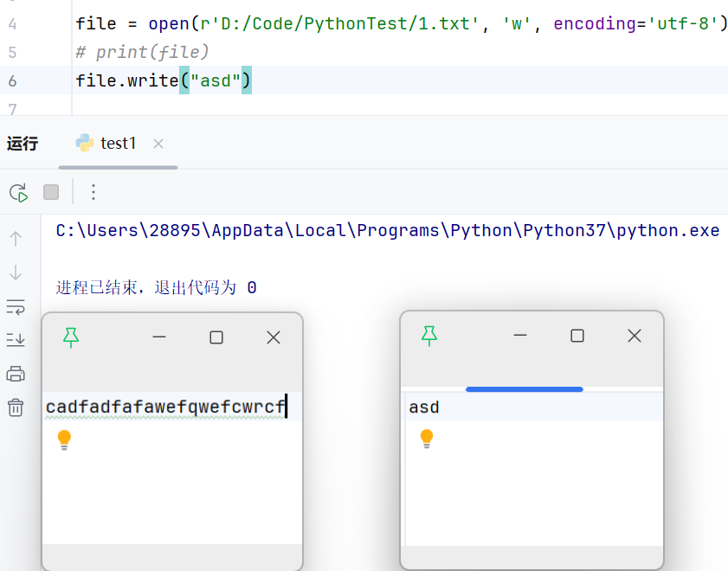
Task: Click the commented print(file) line
Action: click(142, 52)
